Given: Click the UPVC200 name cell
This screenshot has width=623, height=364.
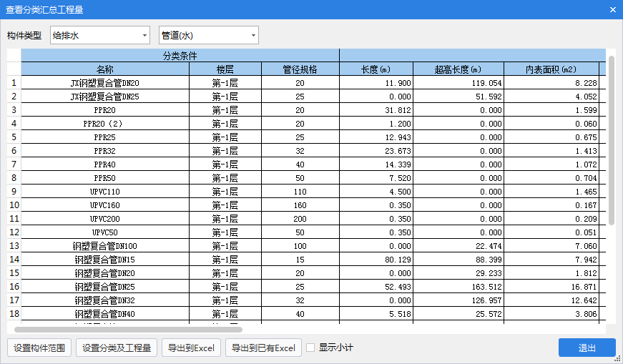Looking at the screenshot, I should point(105,219).
